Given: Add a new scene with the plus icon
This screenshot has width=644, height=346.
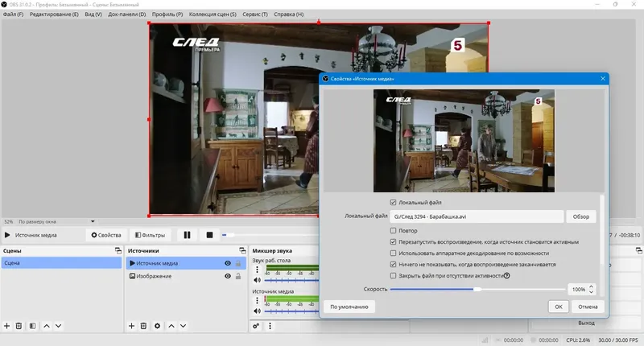Looking at the screenshot, I should pyautogui.click(x=6, y=326).
